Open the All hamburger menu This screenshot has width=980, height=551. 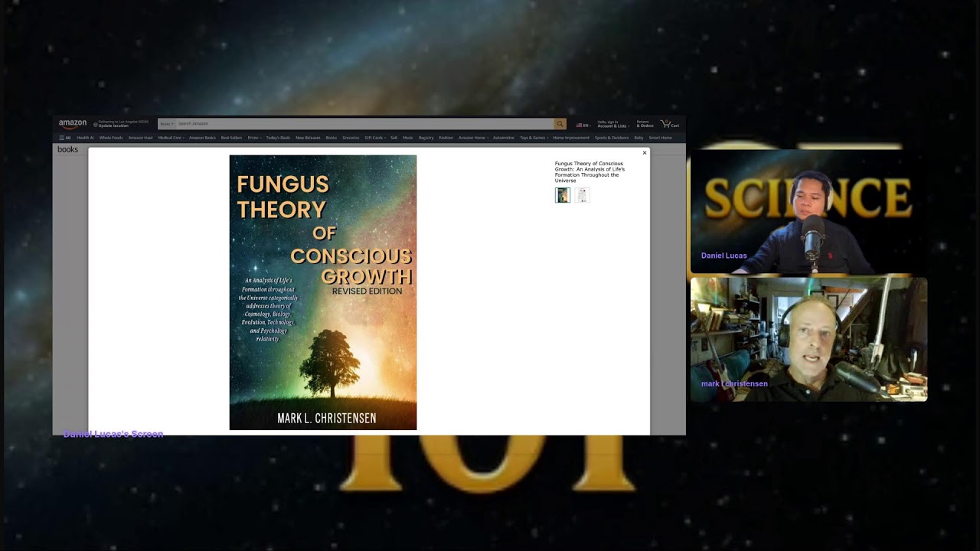pyautogui.click(x=65, y=138)
